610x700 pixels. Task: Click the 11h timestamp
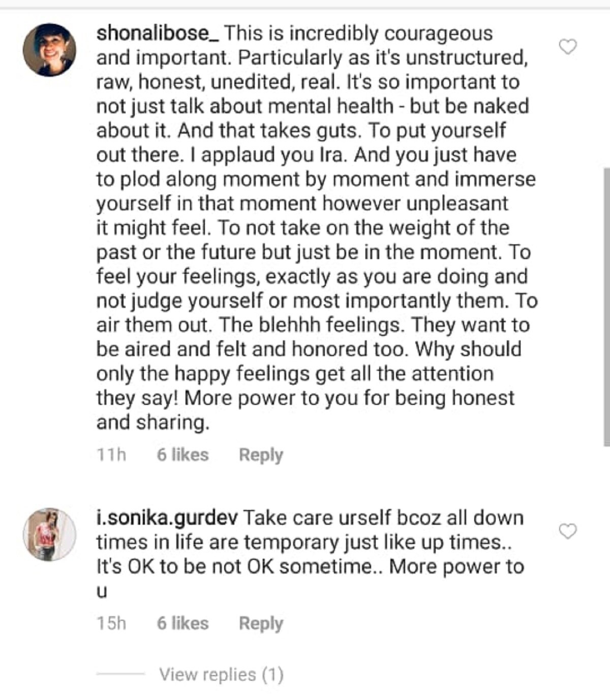tap(111, 455)
